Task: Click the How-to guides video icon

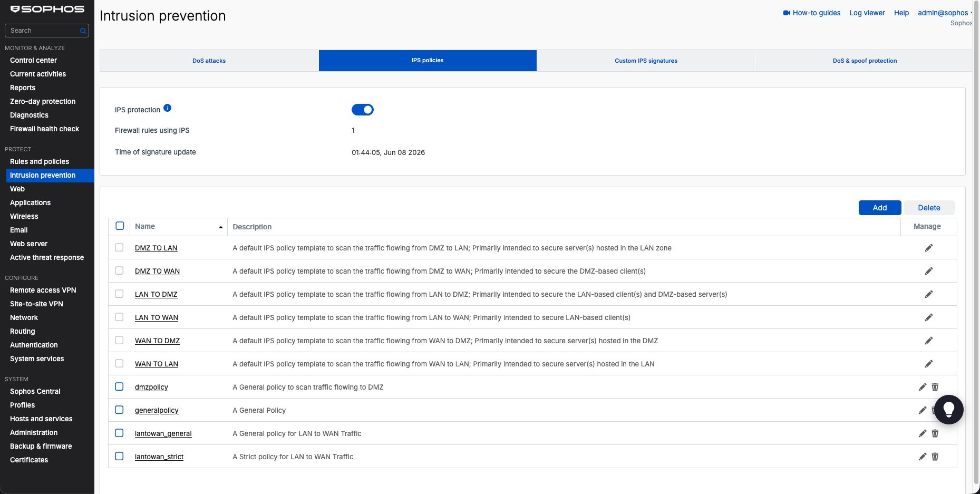Action: point(786,13)
